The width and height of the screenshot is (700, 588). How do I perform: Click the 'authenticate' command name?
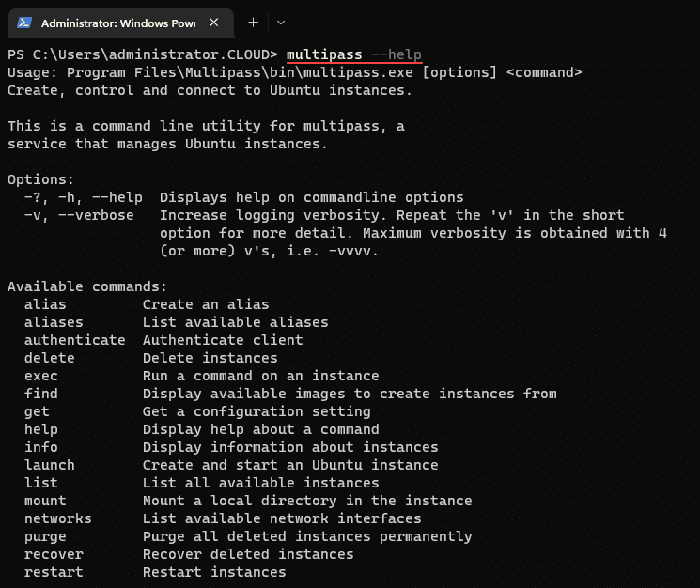pos(75,340)
